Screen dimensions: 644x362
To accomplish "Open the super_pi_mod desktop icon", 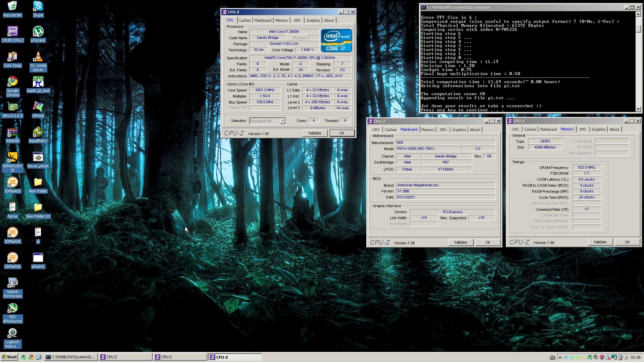I will (x=38, y=84).
